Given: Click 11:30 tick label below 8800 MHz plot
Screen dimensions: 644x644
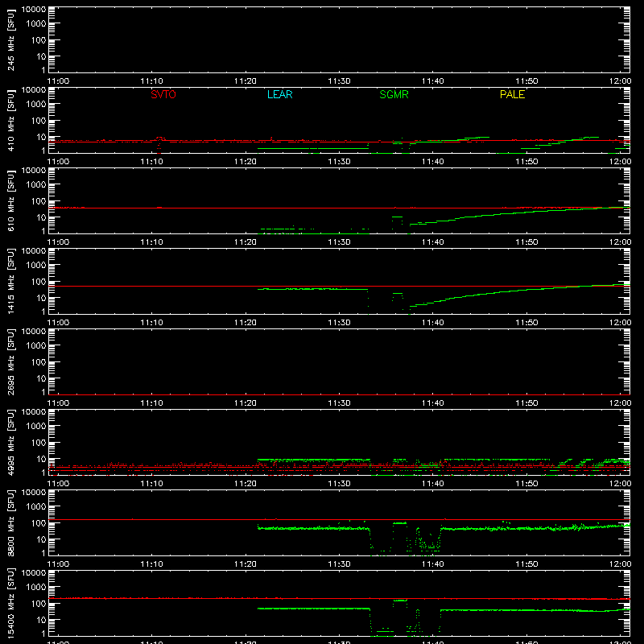Looking at the screenshot, I should coord(339,564).
